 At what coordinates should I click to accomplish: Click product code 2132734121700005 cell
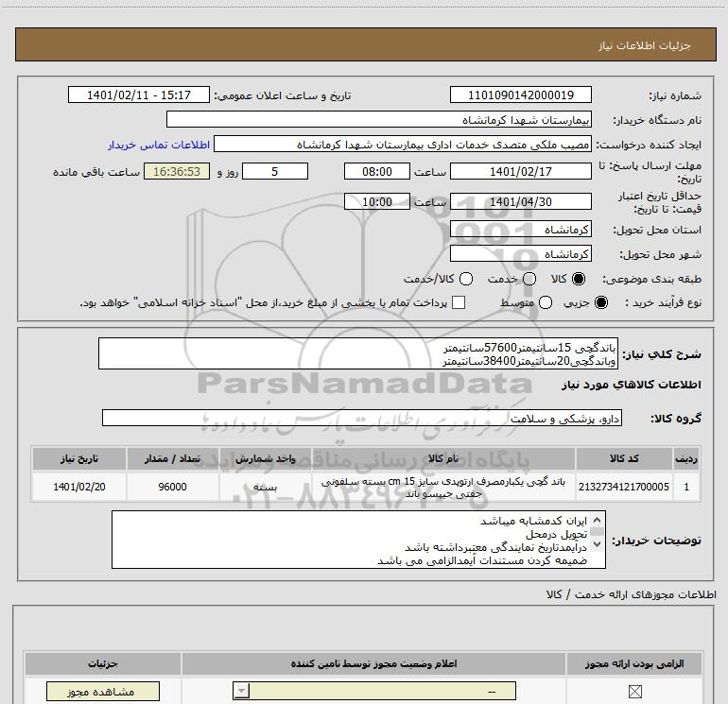(624, 487)
